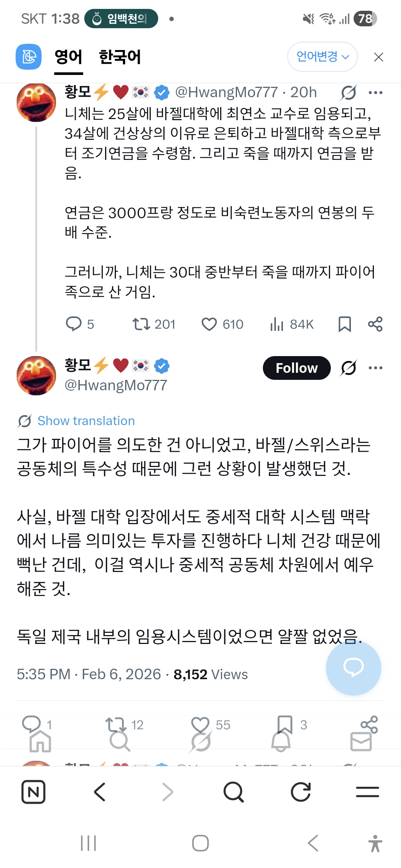Reload the page with the refresh icon
Screen dimensions: 401x868
point(300,792)
